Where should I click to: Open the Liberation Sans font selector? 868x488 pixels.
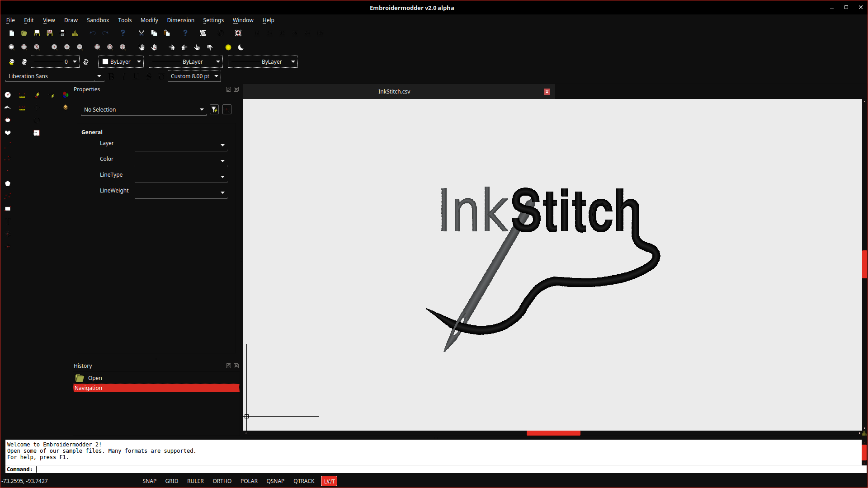[54, 76]
